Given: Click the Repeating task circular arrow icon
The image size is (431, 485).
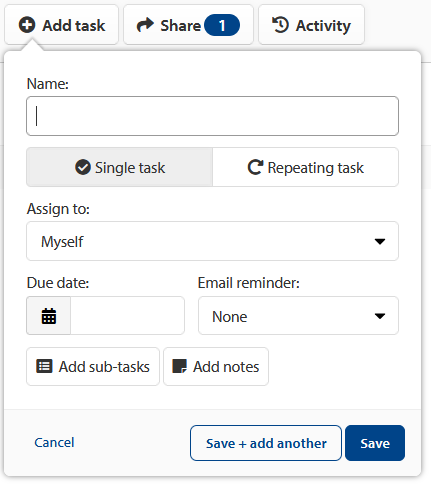Looking at the screenshot, I should click(255, 167).
